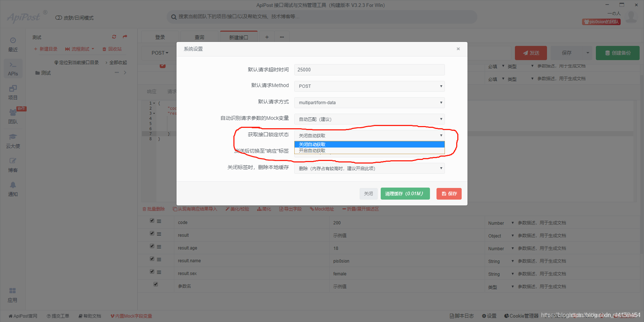Open the Projects (项目) sidebar icon
This screenshot has width=644, height=322.
(x=13, y=93)
